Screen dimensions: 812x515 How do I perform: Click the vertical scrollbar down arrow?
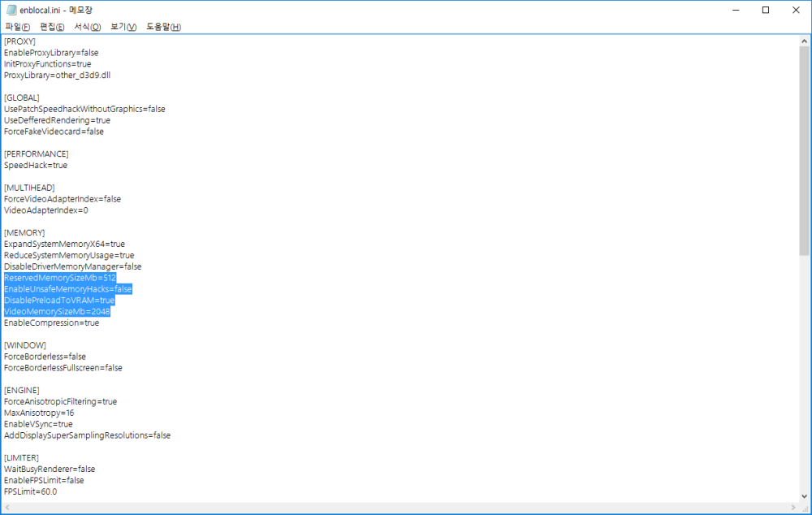point(804,496)
